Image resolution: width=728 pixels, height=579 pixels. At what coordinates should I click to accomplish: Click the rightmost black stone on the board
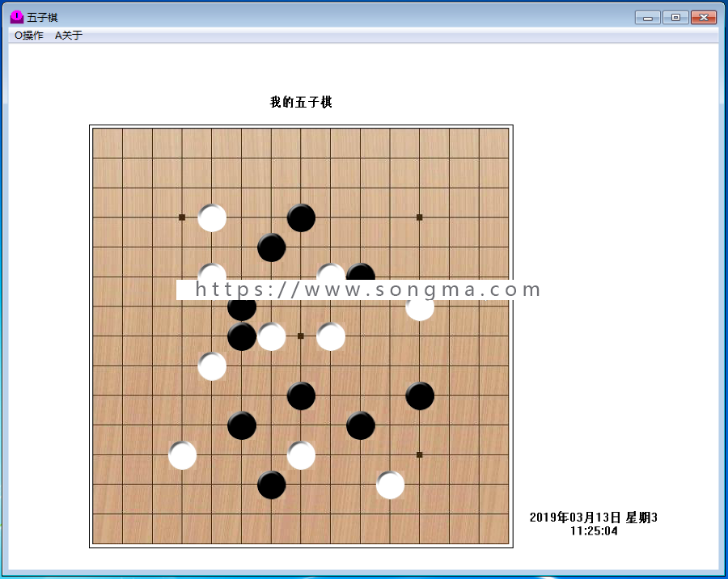click(420, 395)
